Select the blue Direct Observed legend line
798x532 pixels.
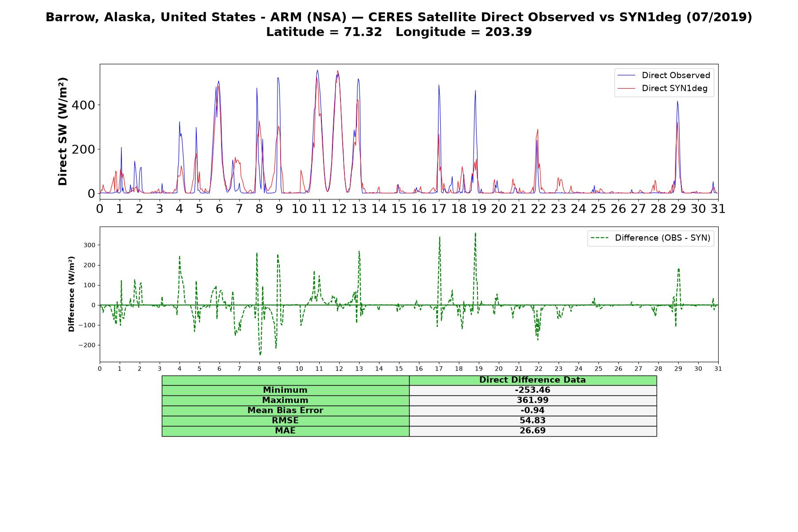[626, 75]
